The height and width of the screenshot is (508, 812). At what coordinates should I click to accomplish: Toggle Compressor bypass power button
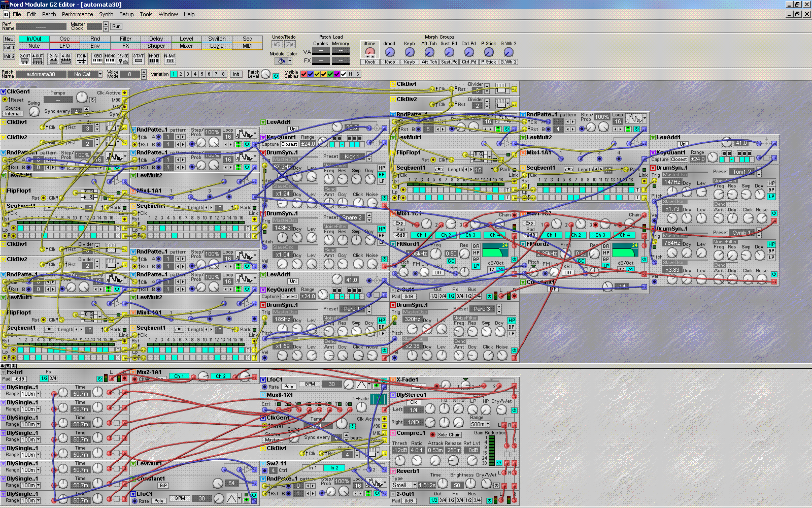pos(499,463)
